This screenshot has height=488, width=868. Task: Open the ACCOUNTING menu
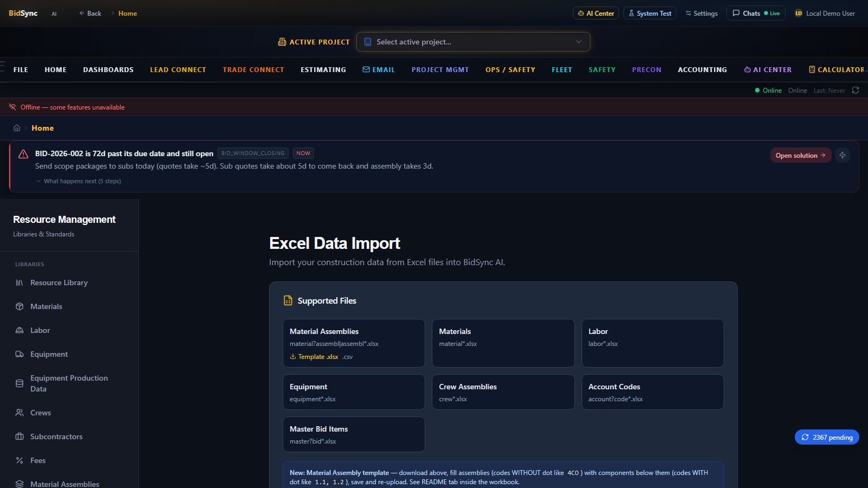point(703,70)
